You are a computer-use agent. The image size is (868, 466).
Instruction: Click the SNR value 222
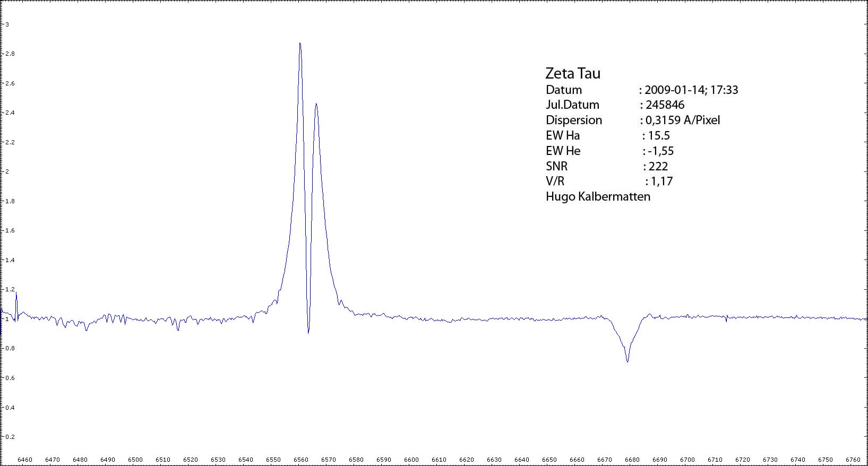[x=658, y=166]
